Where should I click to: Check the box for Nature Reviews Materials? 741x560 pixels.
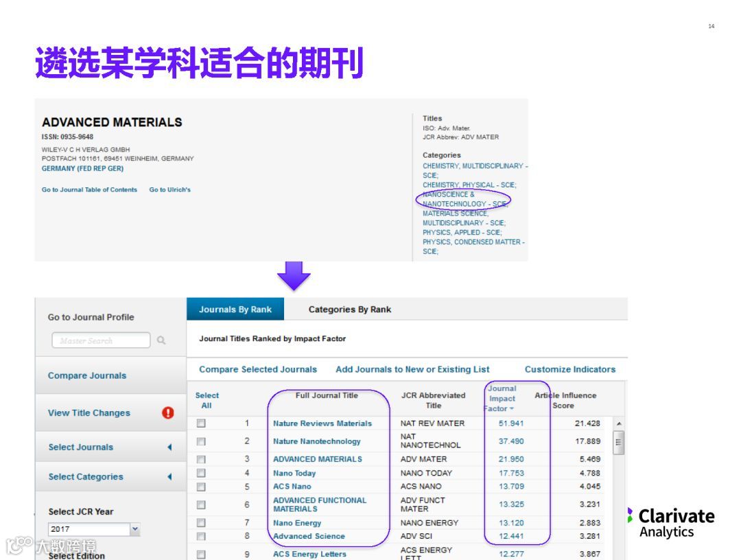201,423
